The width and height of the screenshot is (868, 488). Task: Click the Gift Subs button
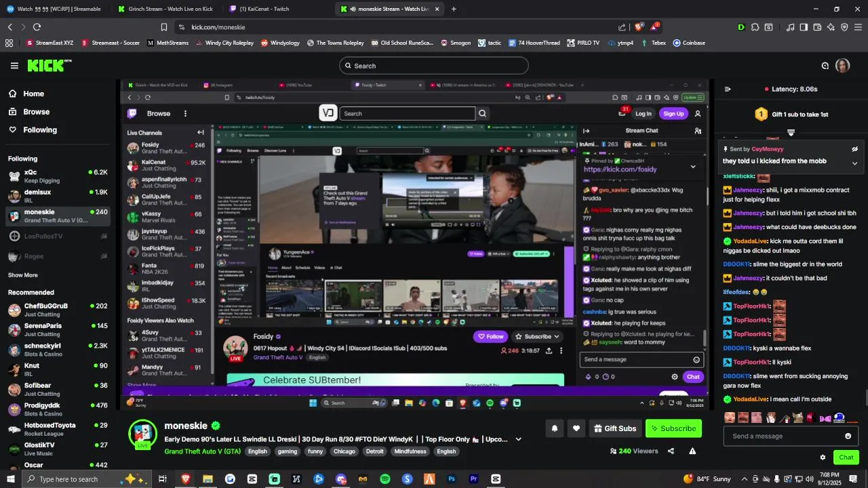click(x=616, y=428)
